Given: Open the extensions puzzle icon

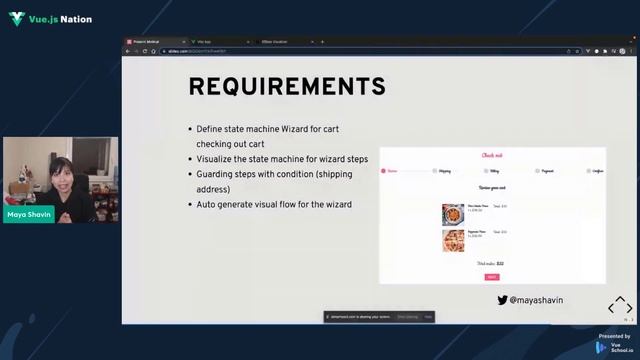Looking at the screenshot, I should [605, 51].
